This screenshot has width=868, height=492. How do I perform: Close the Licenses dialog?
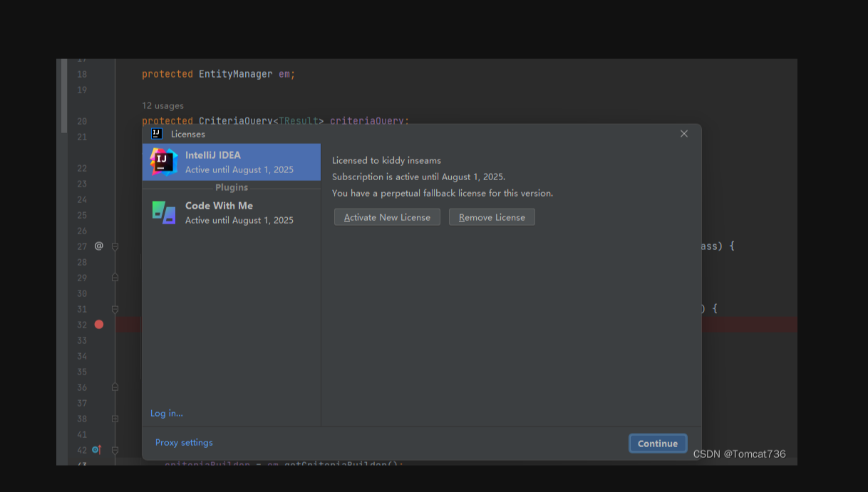point(684,134)
